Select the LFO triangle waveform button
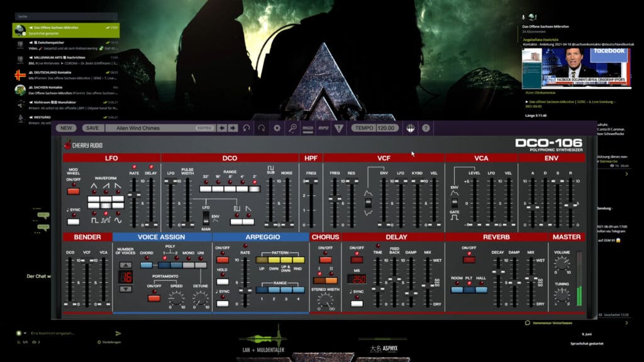Image resolution: width=644 pixels, height=362 pixels. [x=94, y=199]
